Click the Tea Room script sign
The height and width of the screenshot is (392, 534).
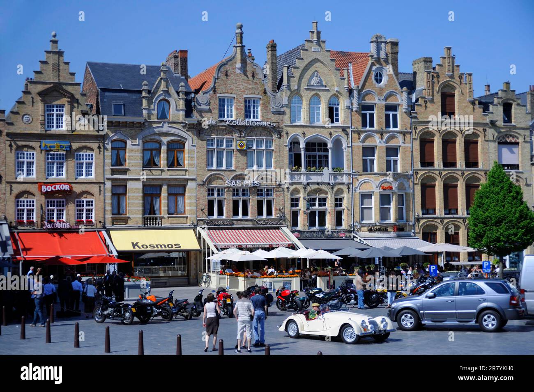click(269, 222)
